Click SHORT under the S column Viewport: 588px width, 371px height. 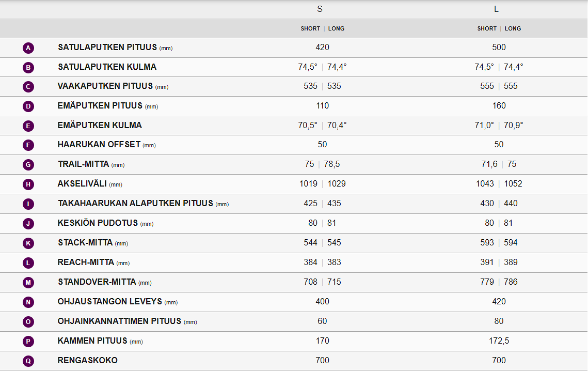point(310,28)
